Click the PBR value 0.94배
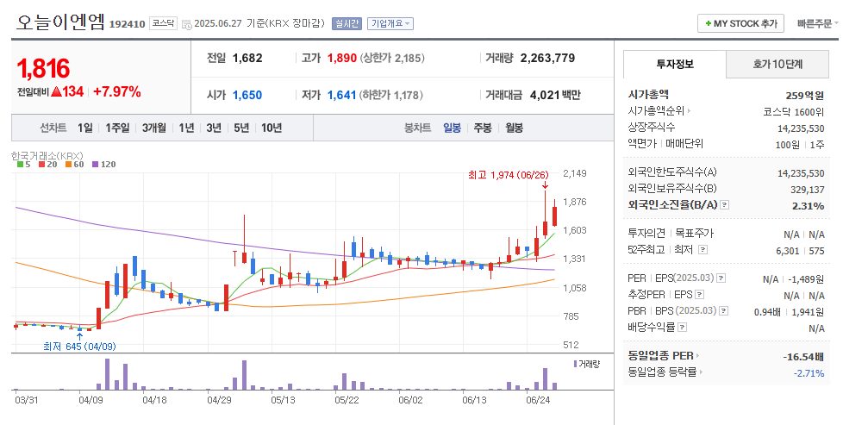868x425 pixels. pos(767,311)
